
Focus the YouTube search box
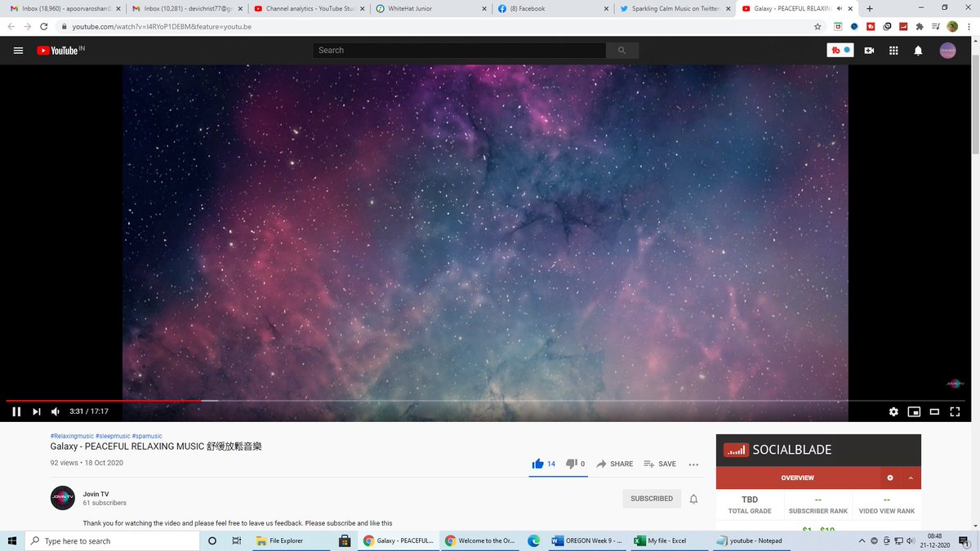(459, 51)
